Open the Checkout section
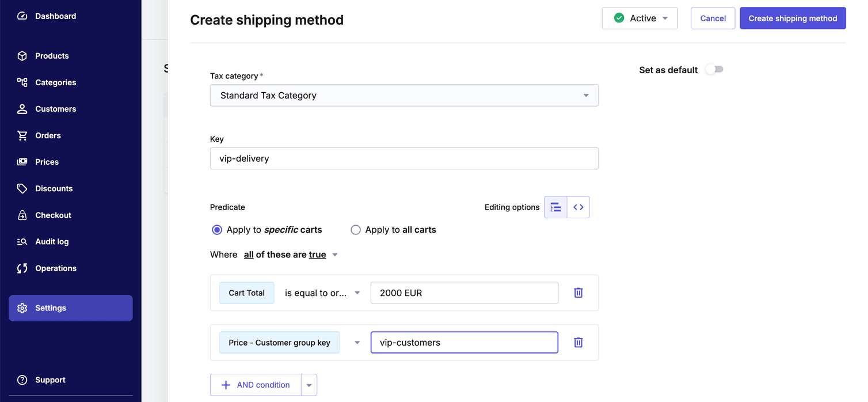 click(52, 215)
